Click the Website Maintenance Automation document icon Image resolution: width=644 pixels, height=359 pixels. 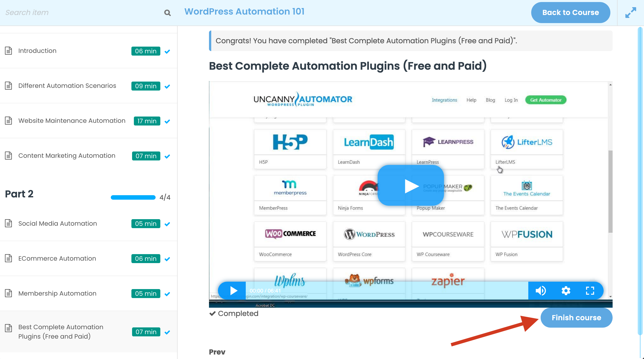click(9, 121)
